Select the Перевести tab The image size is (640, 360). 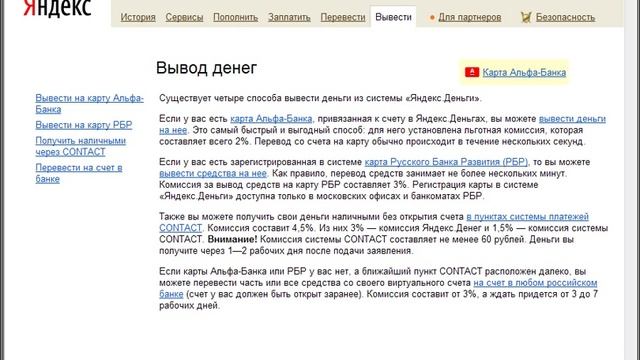(x=343, y=17)
